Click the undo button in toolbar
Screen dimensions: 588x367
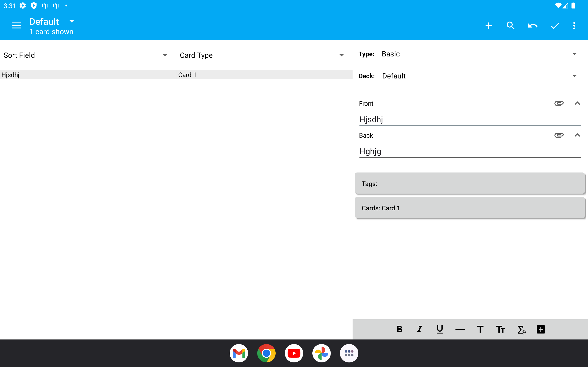pos(532,26)
